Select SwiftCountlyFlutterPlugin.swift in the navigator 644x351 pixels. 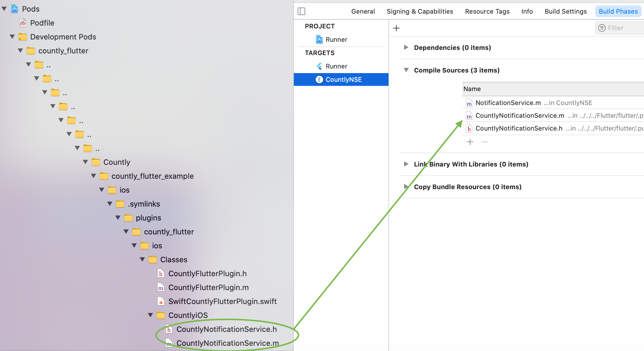pyautogui.click(x=222, y=301)
